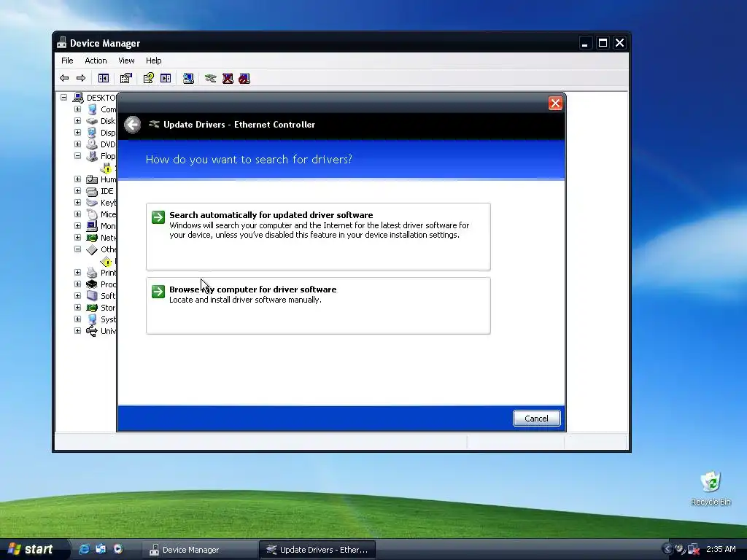Click Show Desktop quick launch icon
747x560 pixels.
pyautogui.click(x=101, y=549)
